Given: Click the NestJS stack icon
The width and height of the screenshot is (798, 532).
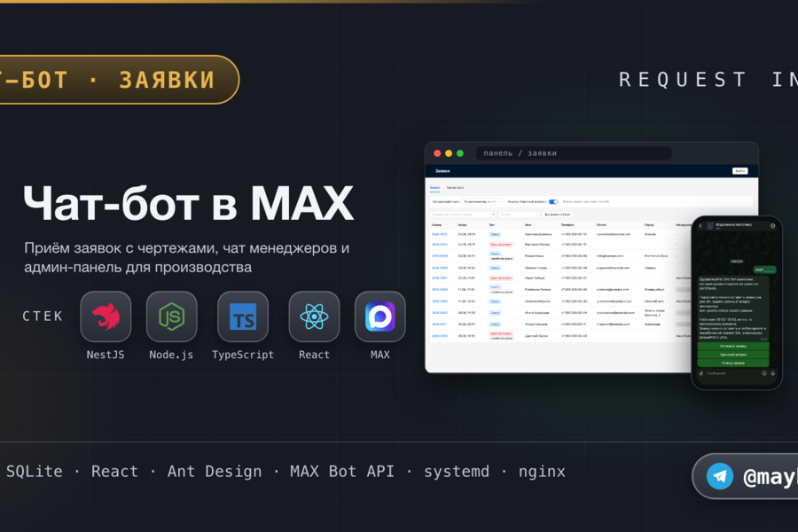Looking at the screenshot, I should click(x=106, y=317).
